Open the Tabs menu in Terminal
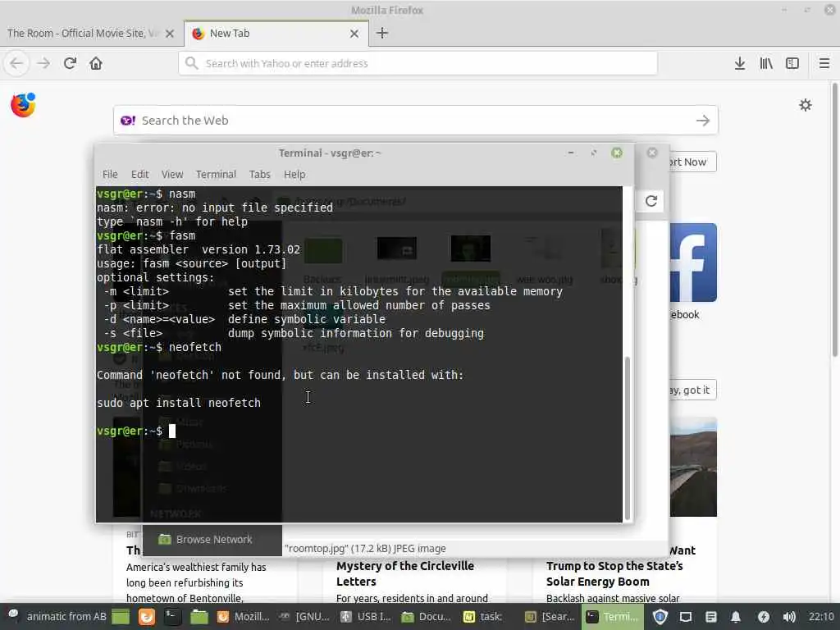 click(259, 174)
